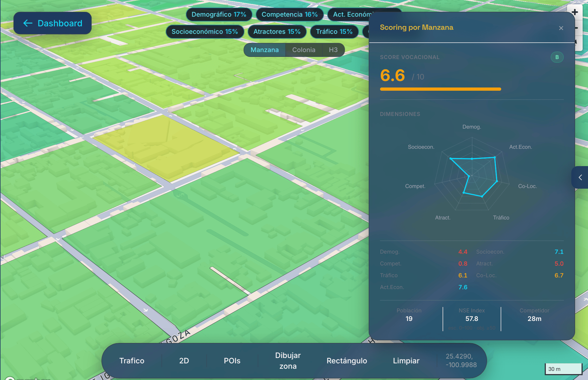Screen dimensions: 588x380
Task: Activate Dibujar zona drawing tool
Action: pyautogui.click(x=288, y=361)
